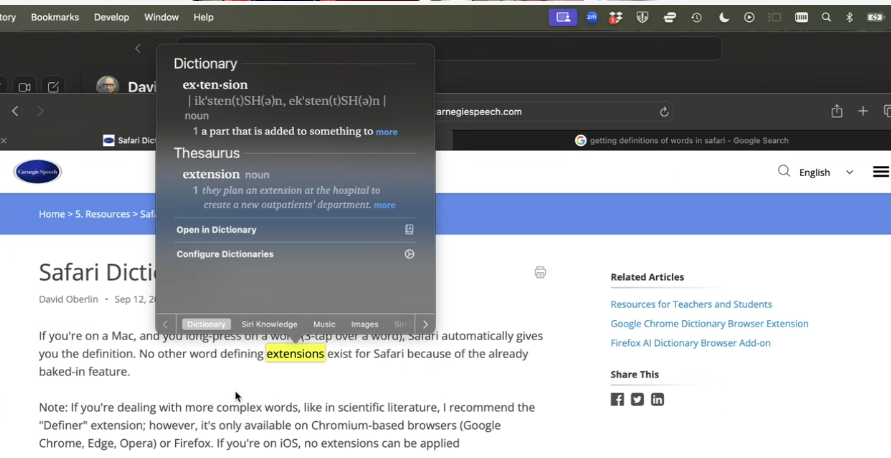891x458 pixels.
Task: Share the article on Twitter
Action: tap(637, 399)
